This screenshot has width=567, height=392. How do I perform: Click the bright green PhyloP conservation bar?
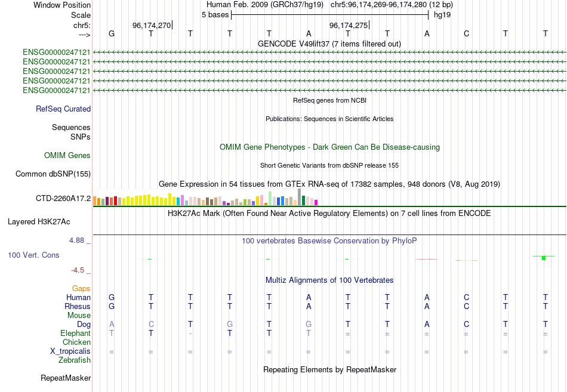pos(544,258)
